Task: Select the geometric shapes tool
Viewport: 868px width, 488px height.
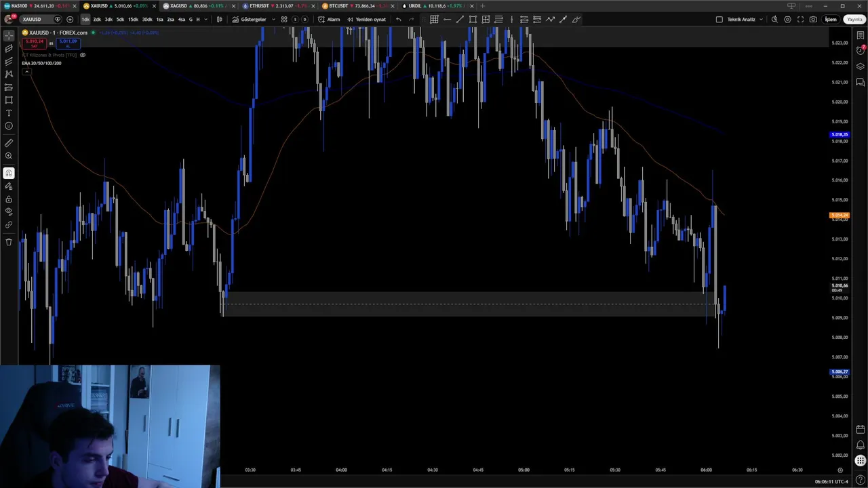Action: click(x=9, y=100)
